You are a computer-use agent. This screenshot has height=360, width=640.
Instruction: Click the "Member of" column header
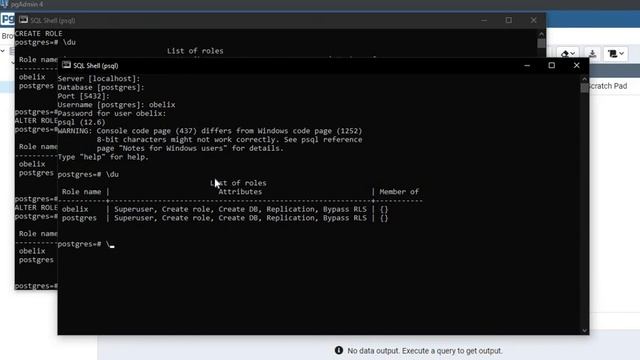click(x=399, y=191)
